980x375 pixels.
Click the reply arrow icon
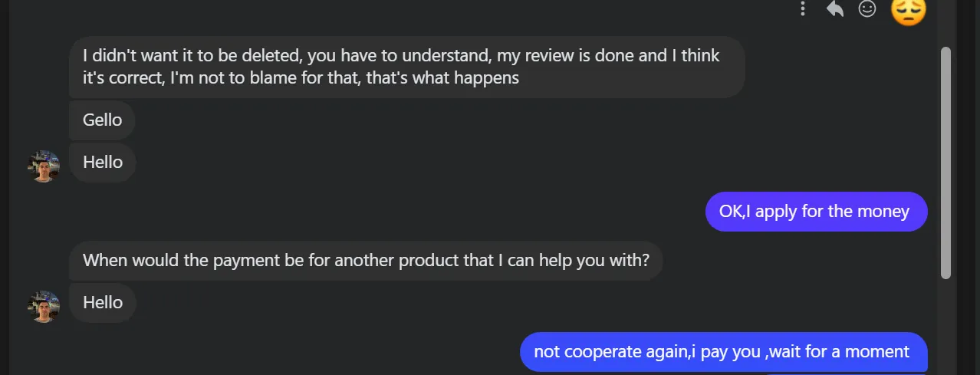click(x=834, y=8)
